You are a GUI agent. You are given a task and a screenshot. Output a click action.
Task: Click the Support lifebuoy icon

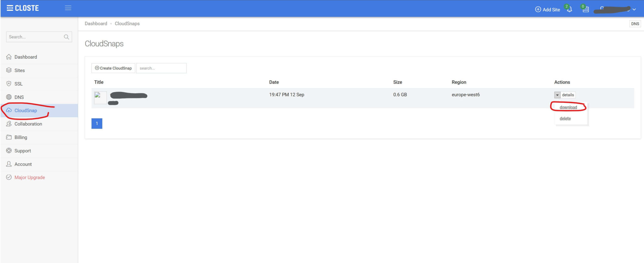9,150
